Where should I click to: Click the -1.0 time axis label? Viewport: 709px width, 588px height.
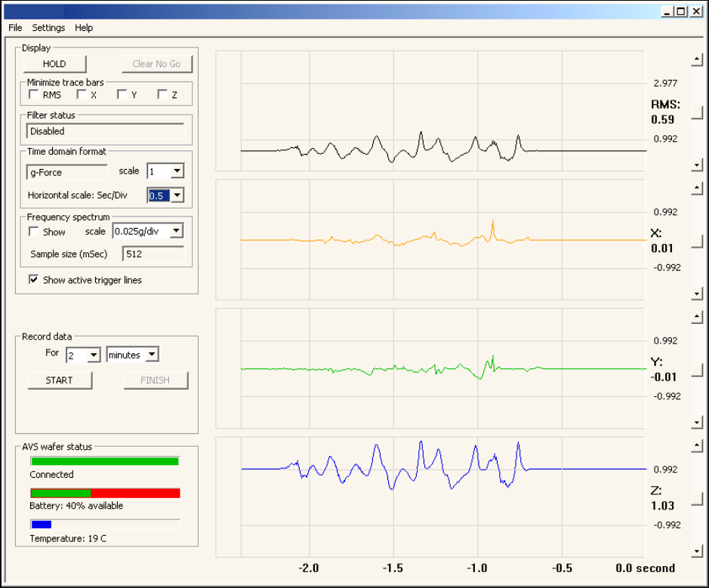click(x=477, y=568)
